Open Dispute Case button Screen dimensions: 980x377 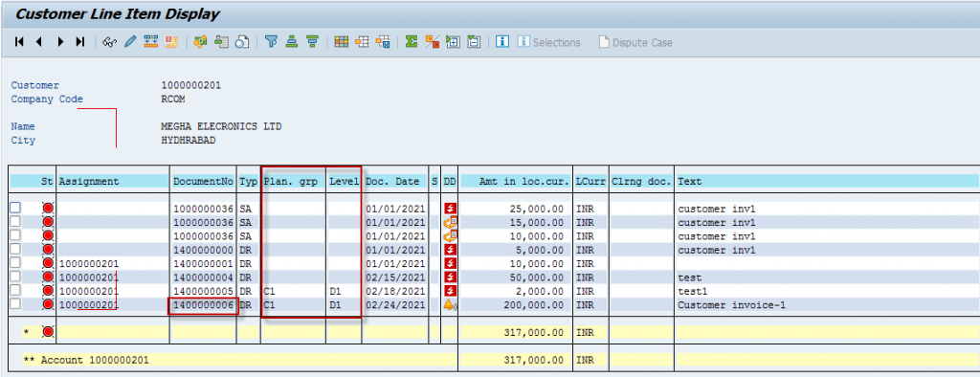pyautogui.click(x=635, y=42)
